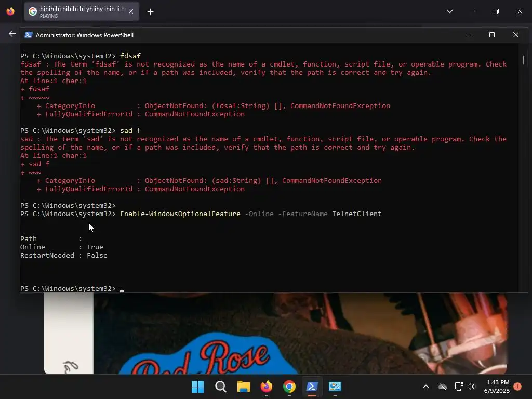Click the Red Rose image behind PowerShell
Screen dimensions: 532x399
(x=275, y=334)
